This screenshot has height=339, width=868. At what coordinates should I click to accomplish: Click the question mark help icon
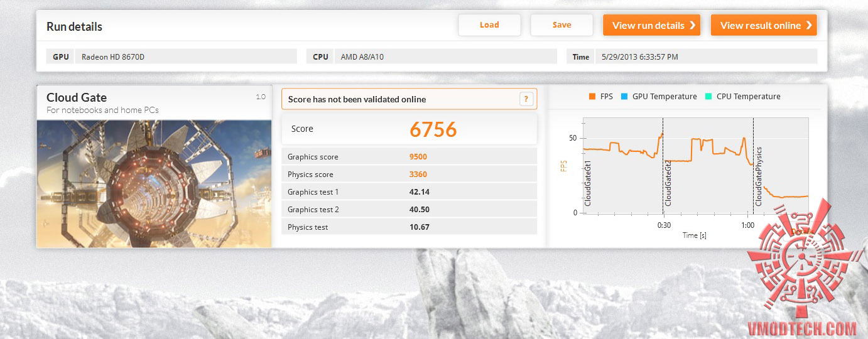coord(527,99)
